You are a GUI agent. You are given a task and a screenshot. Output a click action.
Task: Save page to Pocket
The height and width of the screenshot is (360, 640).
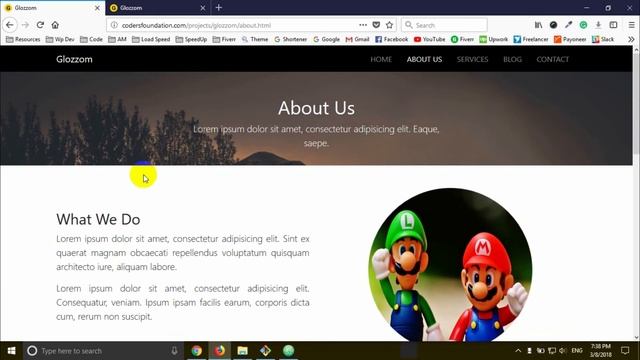click(376, 25)
